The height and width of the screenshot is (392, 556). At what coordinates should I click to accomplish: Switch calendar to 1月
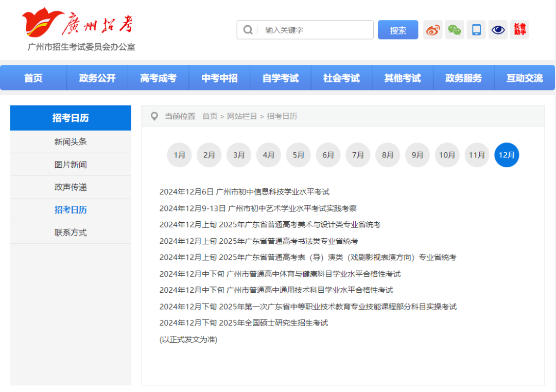point(180,155)
